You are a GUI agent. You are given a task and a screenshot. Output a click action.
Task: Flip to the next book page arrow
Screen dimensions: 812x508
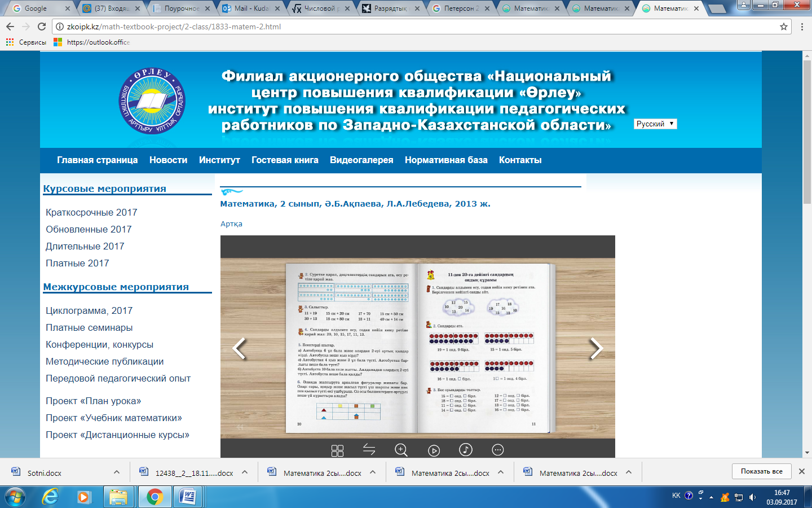coord(596,348)
